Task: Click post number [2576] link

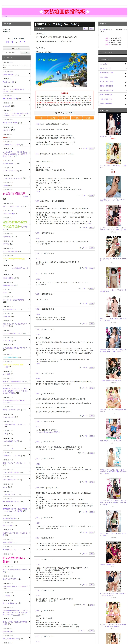Action: tap(37, 124)
